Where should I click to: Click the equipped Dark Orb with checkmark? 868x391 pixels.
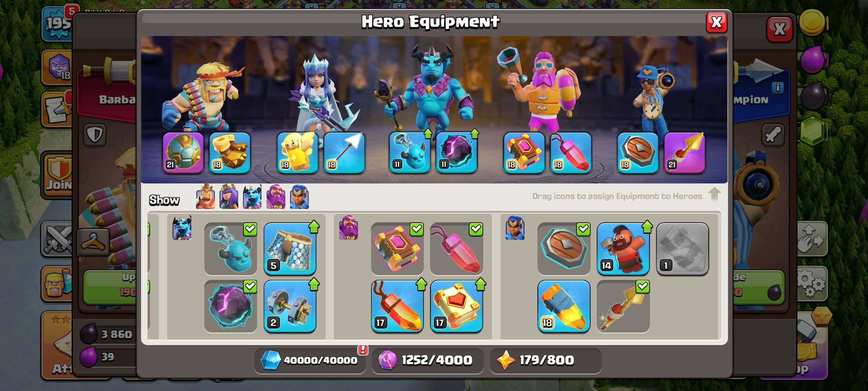tap(231, 306)
